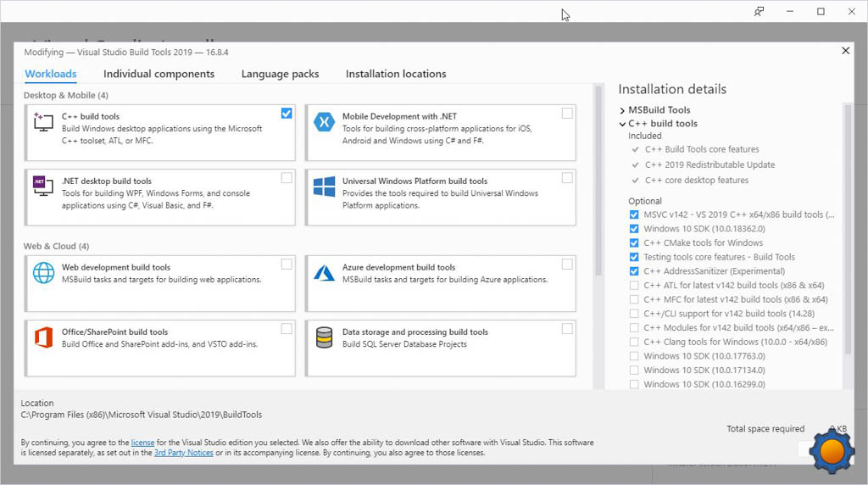Go to the Installation locations tab
Image resolution: width=868 pixels, height=485 pixels.
pos(395,74)
